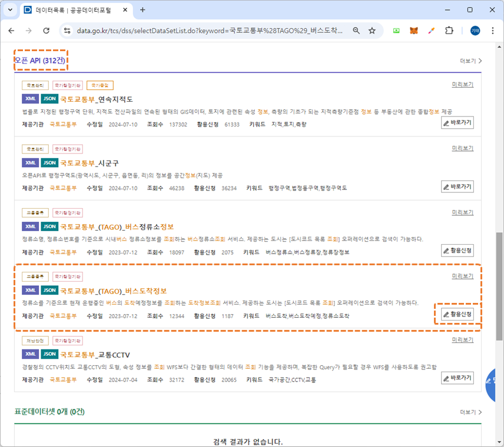Viewport: 504px width, 447px height.
Task: Open 미리보기 for 국토교통부_연속지적도
Action: 463,85
